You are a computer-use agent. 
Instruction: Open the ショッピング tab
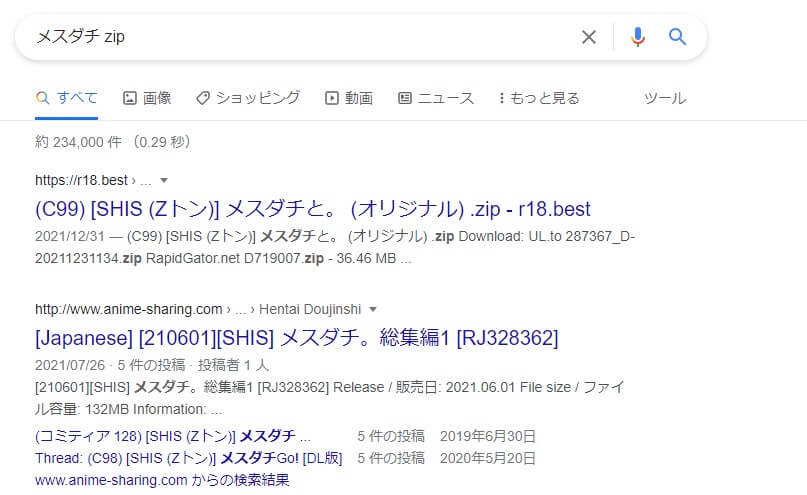click(248, 98)
